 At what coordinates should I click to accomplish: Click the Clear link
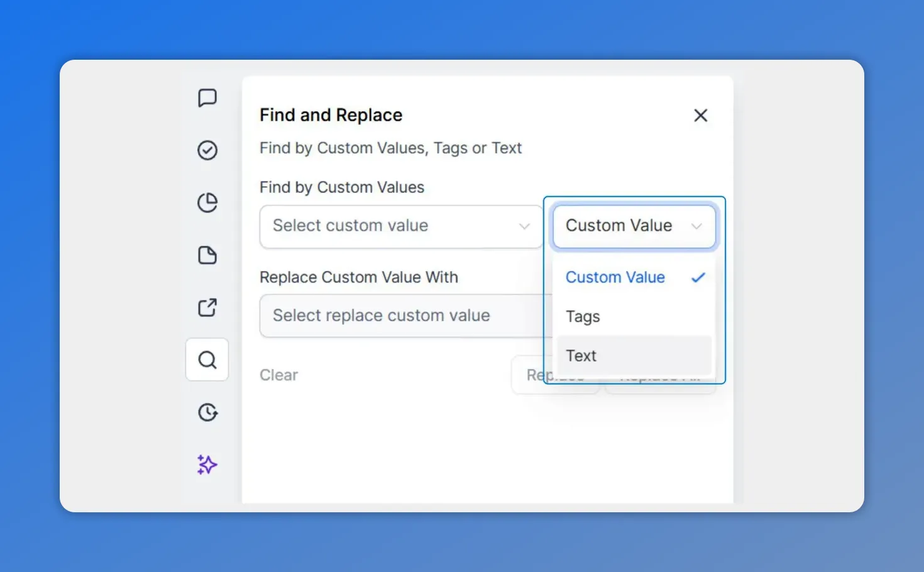(278, 375)
